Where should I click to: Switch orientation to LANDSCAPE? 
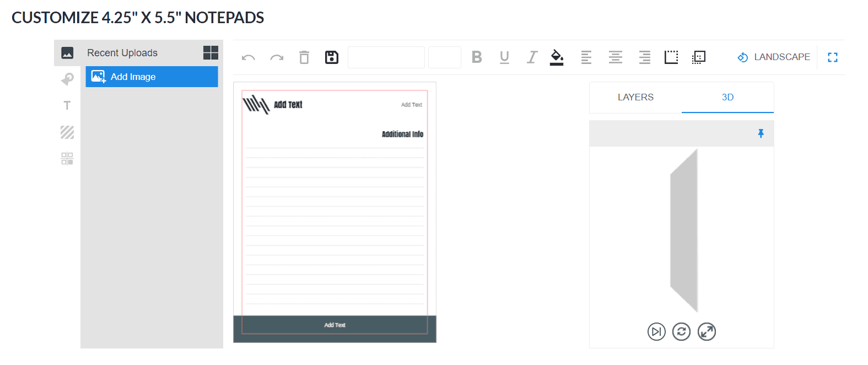coord(774,57)
